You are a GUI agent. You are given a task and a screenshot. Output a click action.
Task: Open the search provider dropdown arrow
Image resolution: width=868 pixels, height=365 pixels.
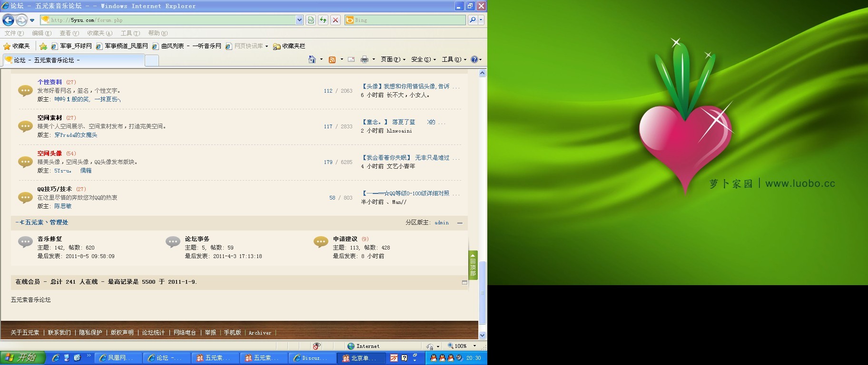point(481,20)
